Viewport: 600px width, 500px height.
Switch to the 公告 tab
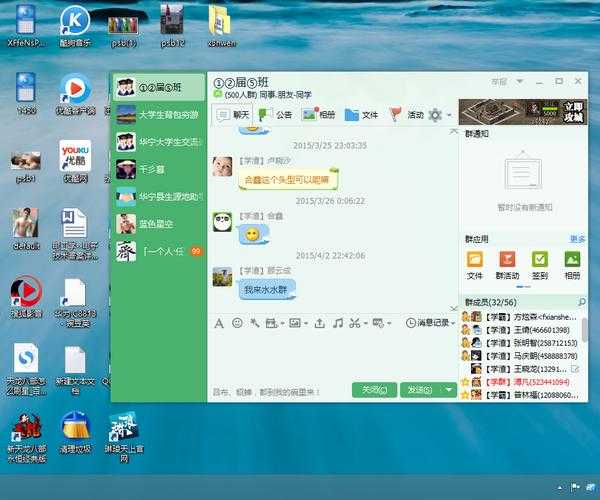tap(276, 114)
